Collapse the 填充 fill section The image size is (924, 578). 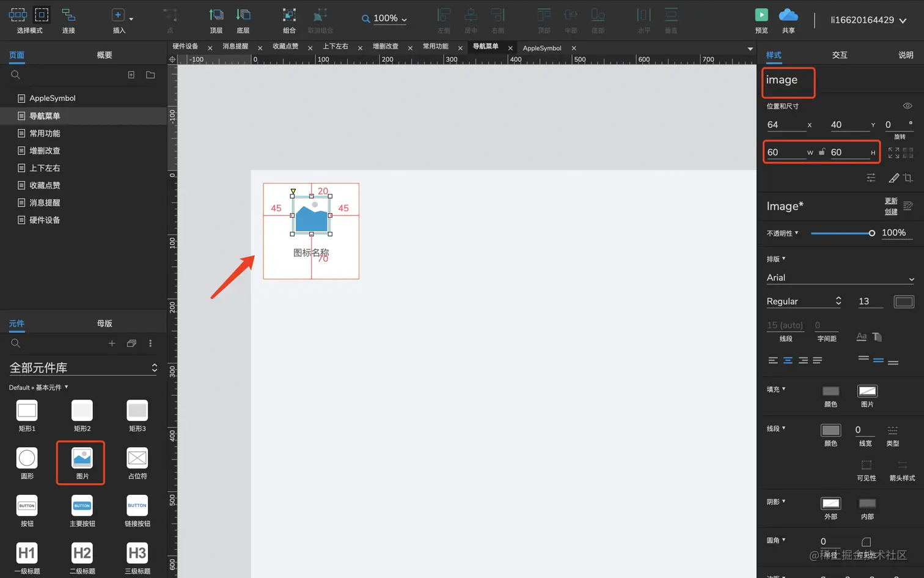pyautogui.click(x=776, y=389)
